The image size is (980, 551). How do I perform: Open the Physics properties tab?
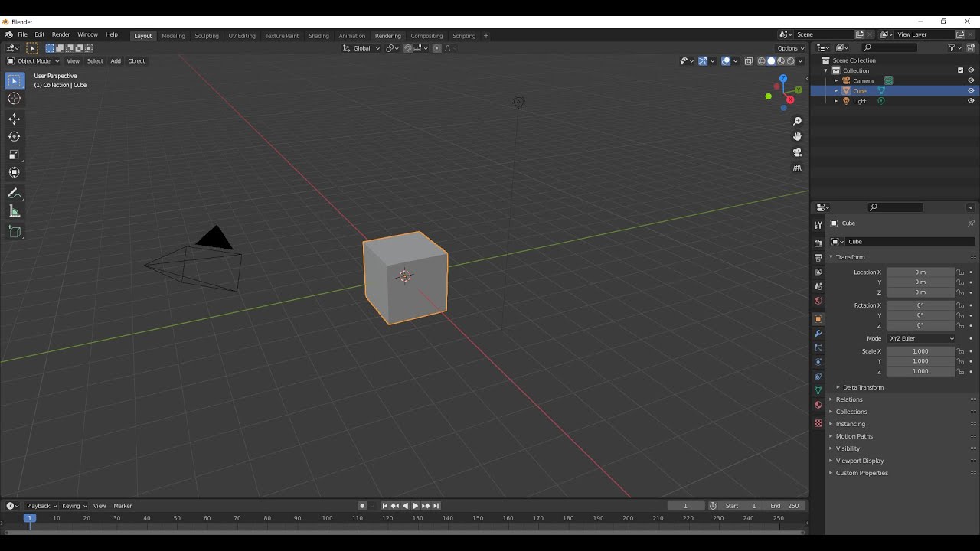click(x=818, y=362)
